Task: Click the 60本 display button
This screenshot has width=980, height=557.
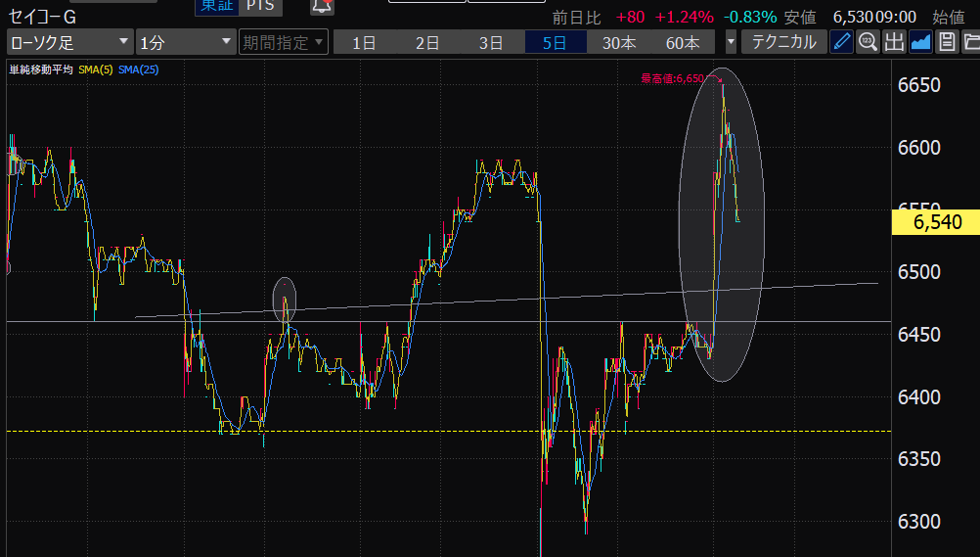Action: coord(682,42)
